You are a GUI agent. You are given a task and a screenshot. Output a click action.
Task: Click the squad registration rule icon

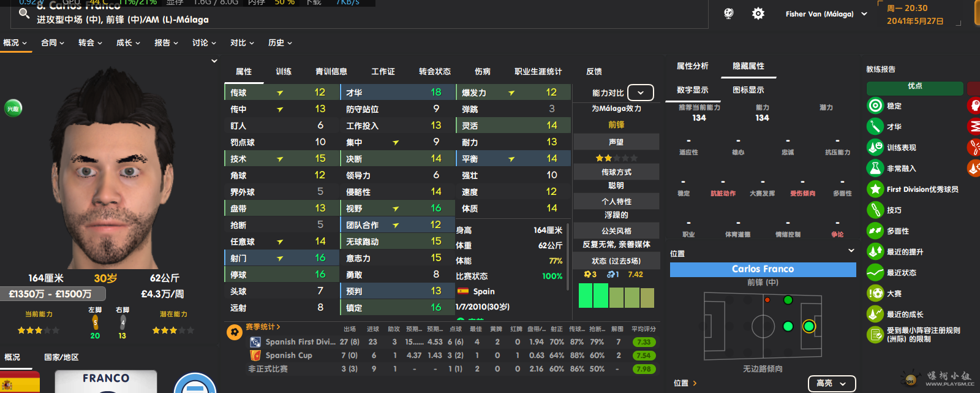click(x=875, y=335)
